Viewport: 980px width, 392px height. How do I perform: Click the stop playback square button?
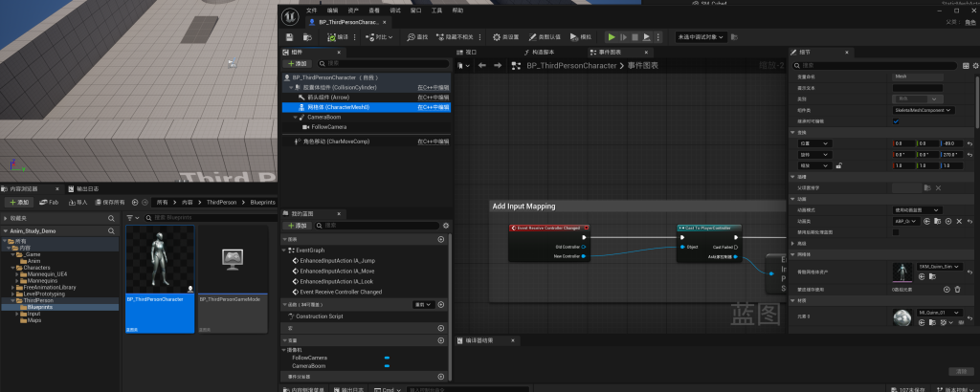coord(635,37)
